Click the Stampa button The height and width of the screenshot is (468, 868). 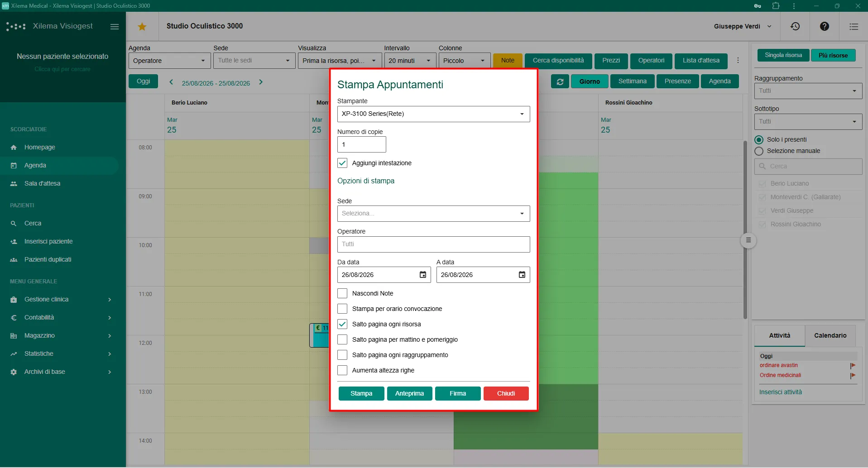coord(361,394)
